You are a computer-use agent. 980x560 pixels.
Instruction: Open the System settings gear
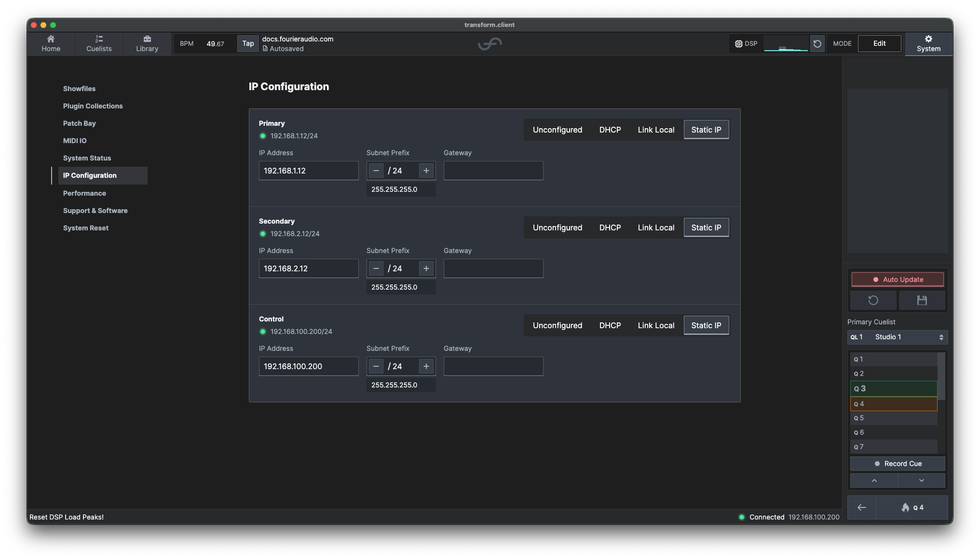(928, 43)
